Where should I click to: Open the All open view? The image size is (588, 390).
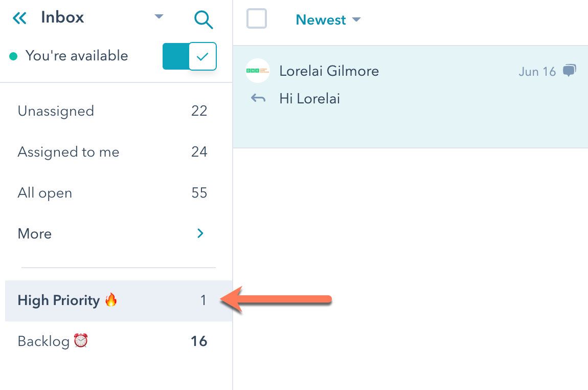click(x=45, y=193)
